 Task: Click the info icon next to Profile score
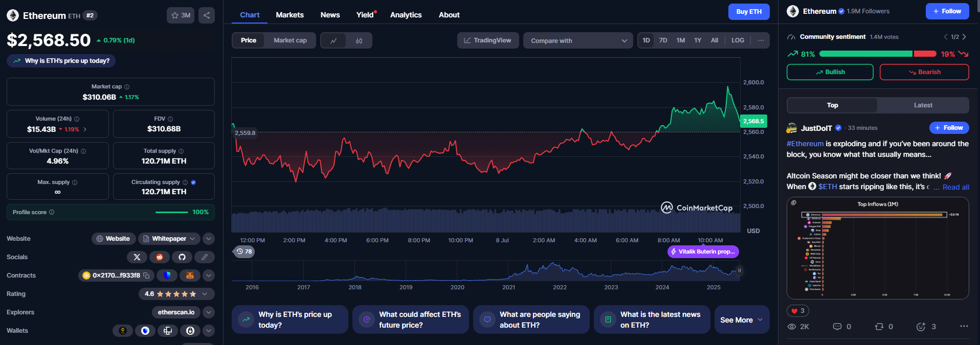tap(52, 212)
